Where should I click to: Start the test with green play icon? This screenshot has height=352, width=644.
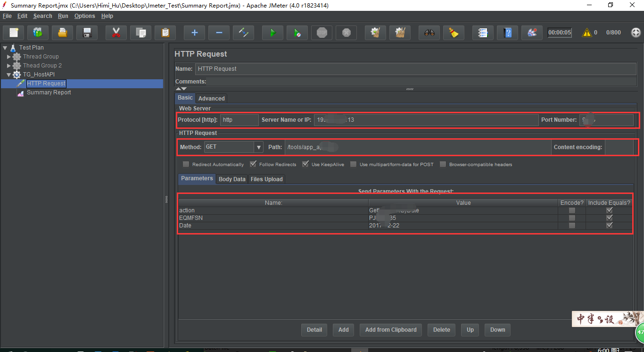tap(272, 33)
